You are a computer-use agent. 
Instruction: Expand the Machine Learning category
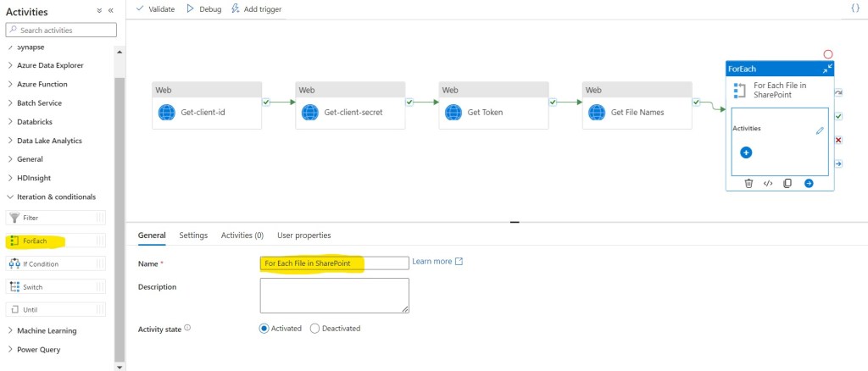[x=46, y=330]
